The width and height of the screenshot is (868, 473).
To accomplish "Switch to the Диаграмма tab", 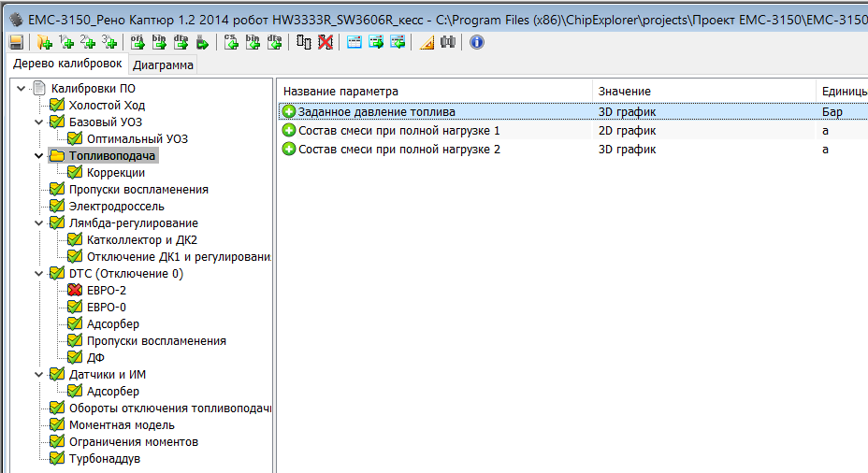I will (163, 64).
